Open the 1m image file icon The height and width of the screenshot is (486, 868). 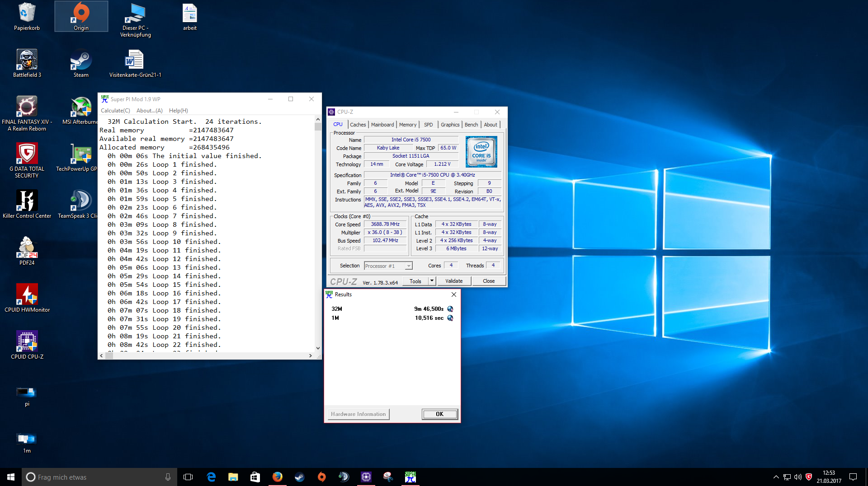coord(27,443)
